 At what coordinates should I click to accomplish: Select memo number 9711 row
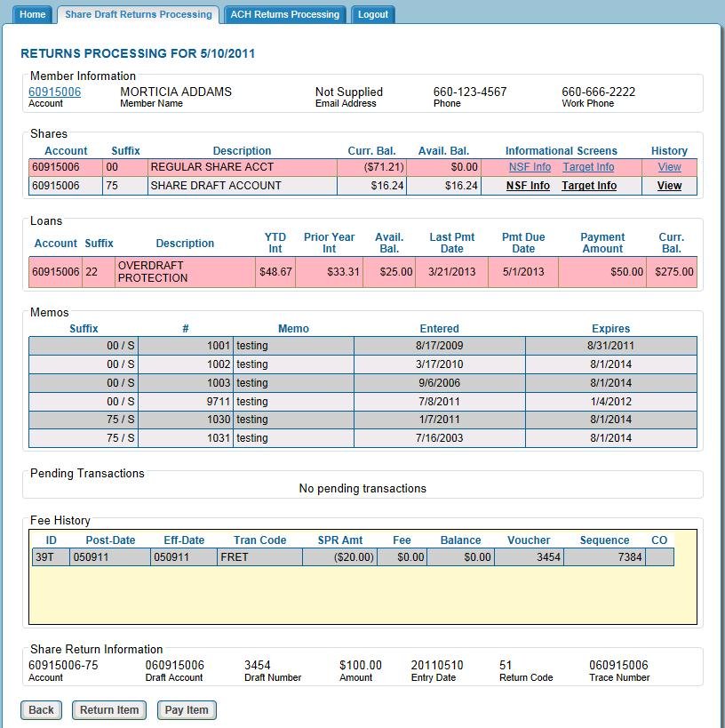point(362,401)
